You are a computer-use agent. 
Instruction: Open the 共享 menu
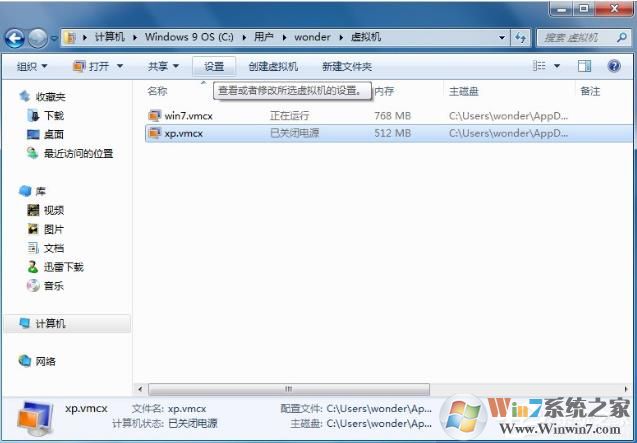163,66
